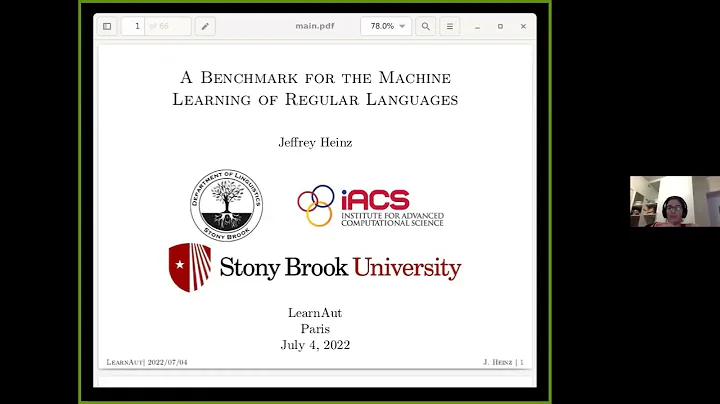Click the 'Learning of Regular Languages' line
Image resolution: width=720 pixels, height=404 pixels.
pos(315,99)
